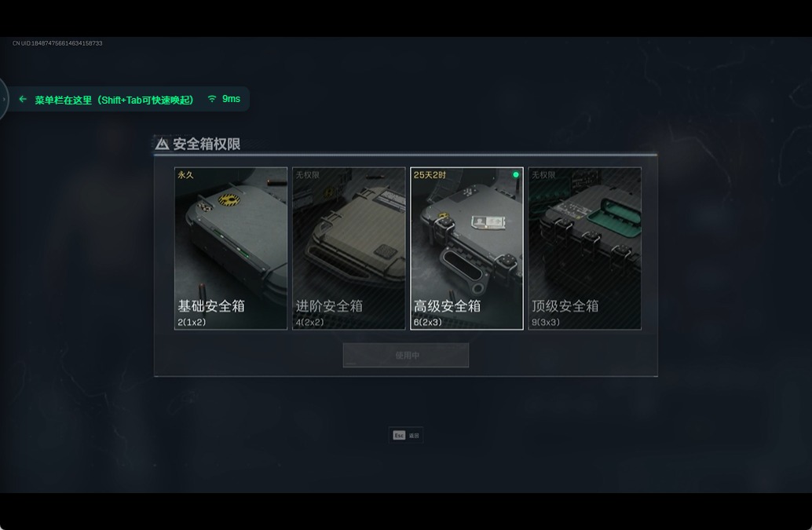
Task: Click the green back arrow icon
Action: pyautogui.click(x=23, y=99)
